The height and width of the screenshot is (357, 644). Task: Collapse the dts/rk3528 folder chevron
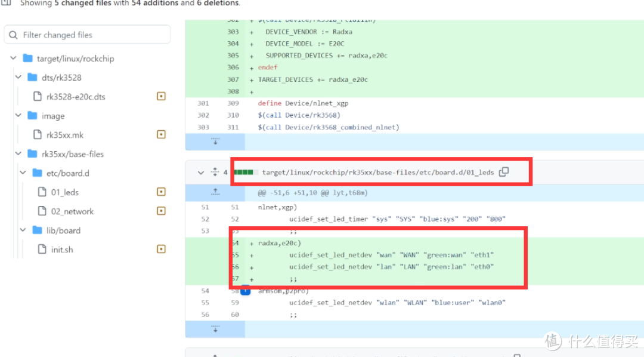click(x=18, y=77)
